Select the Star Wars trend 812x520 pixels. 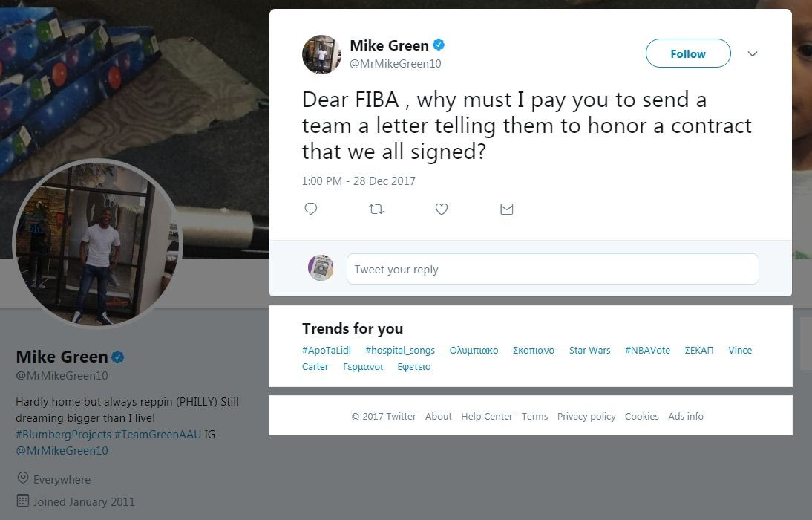[x=589, y=351]
